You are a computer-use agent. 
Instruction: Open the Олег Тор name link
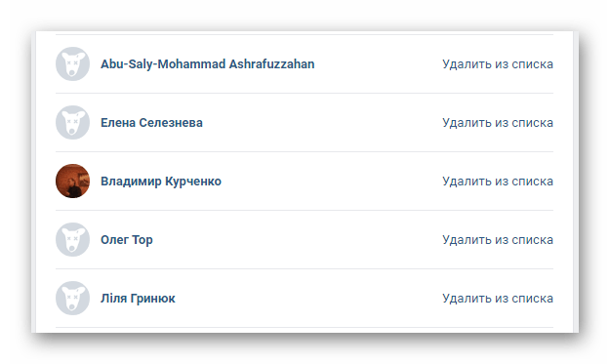[x=127, y=240]
